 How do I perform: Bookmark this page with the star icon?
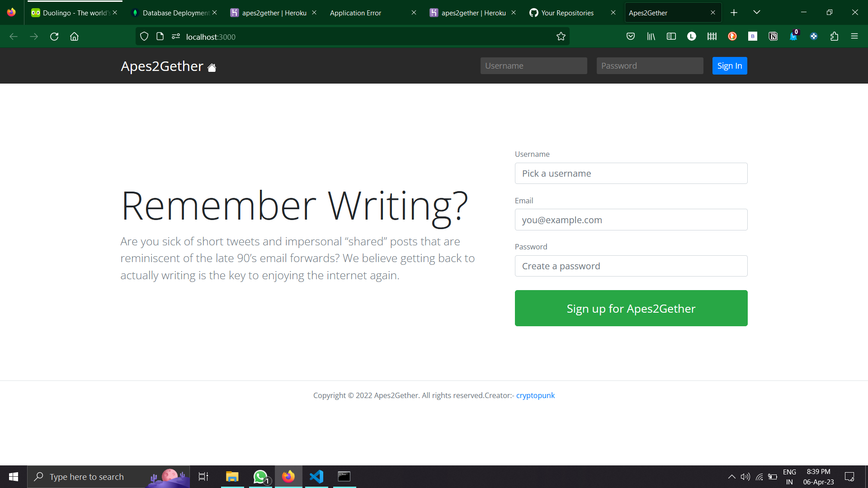[x=561, y=37]
